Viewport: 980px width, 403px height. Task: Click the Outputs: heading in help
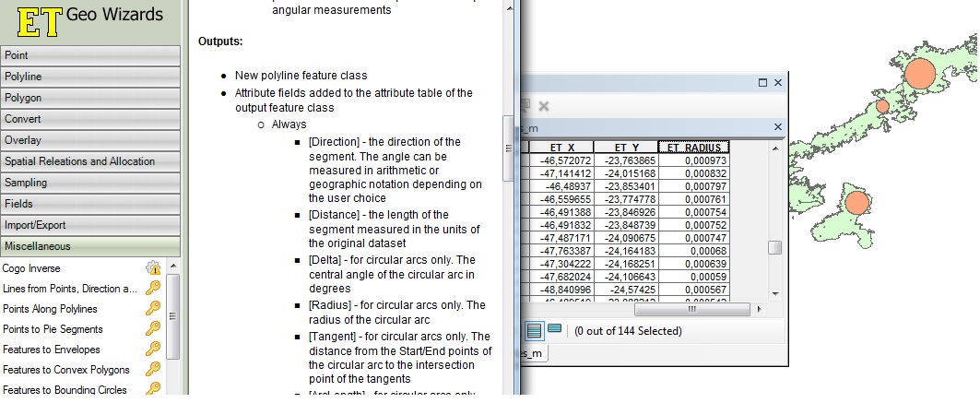tap(220, 41)
